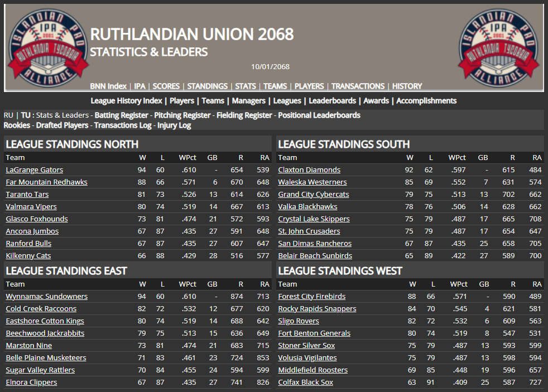Open the Batting Register page
This screenshot has height=392, width=548.
point(122,115)
